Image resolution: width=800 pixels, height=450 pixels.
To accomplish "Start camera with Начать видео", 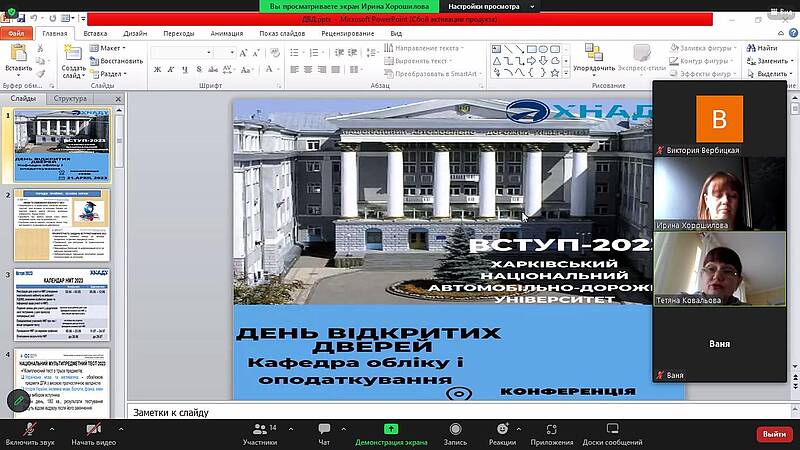I will click(93, 435).
